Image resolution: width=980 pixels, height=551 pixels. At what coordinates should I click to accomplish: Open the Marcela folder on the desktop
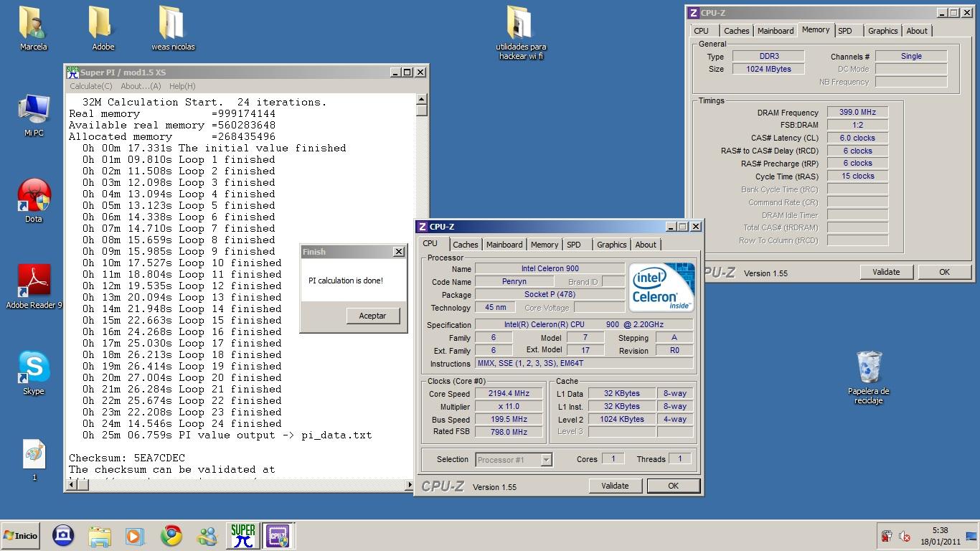(x=33, y=29)
